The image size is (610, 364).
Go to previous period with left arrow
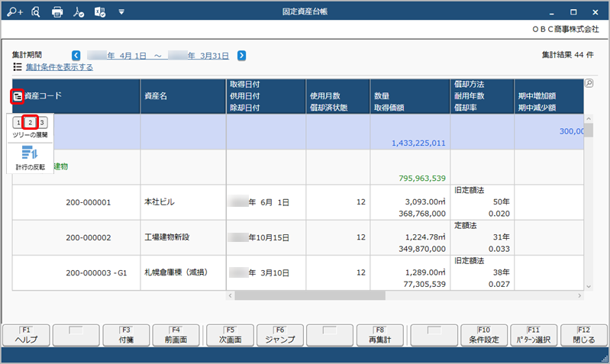click(76, 55)
